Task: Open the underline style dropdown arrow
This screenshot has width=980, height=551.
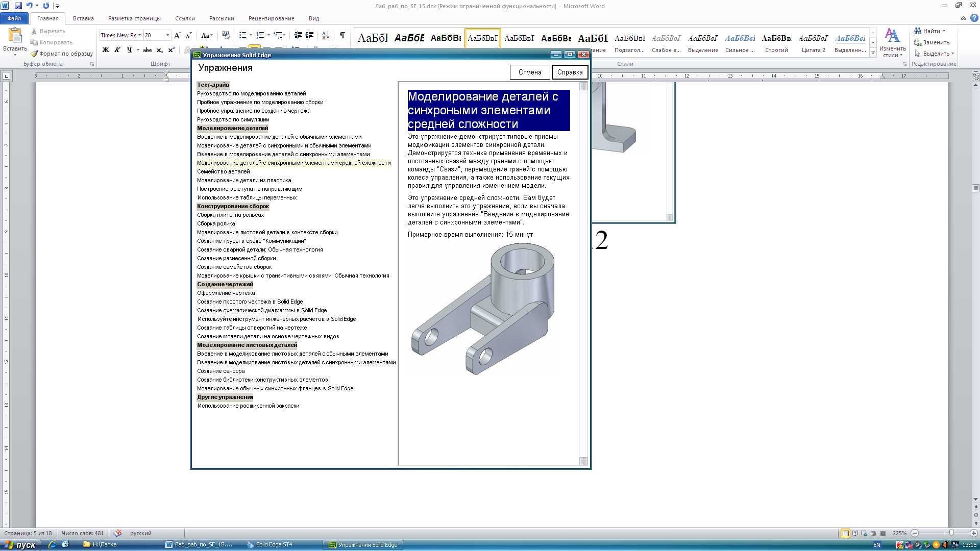Action: click(138, 50)
